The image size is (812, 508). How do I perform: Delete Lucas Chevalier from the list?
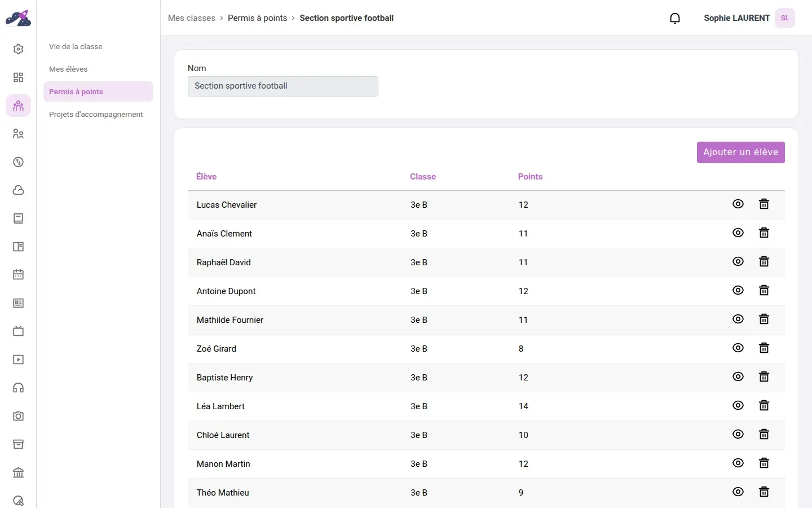click(764, 204)
